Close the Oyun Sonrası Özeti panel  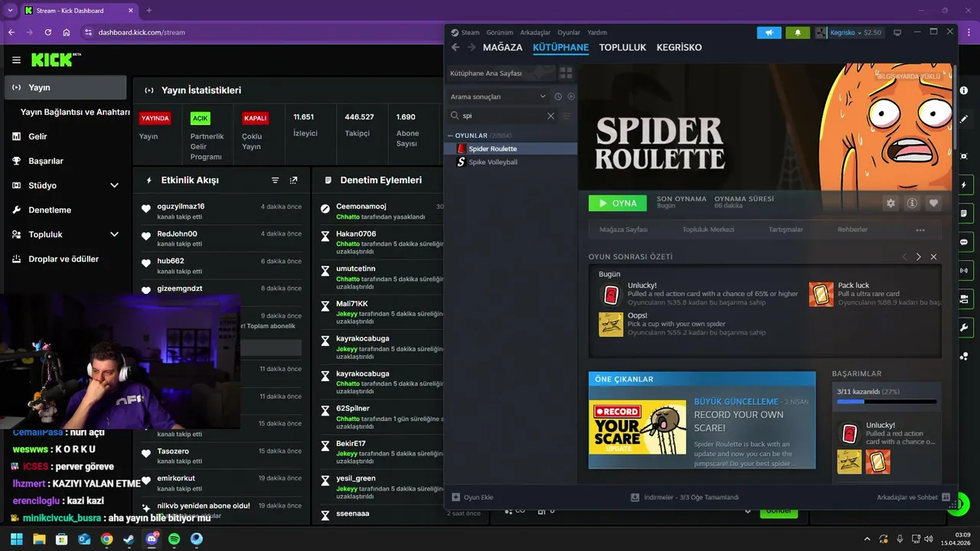(x=933, y=257)
